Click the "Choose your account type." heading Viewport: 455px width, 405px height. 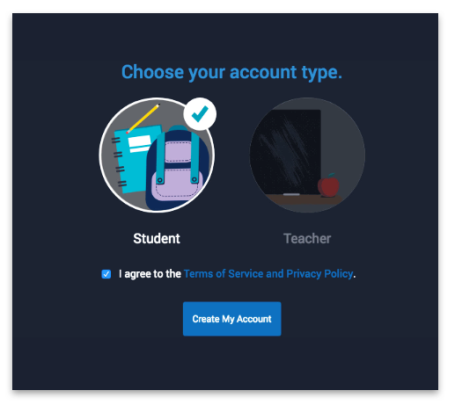[x=232, y=72]
